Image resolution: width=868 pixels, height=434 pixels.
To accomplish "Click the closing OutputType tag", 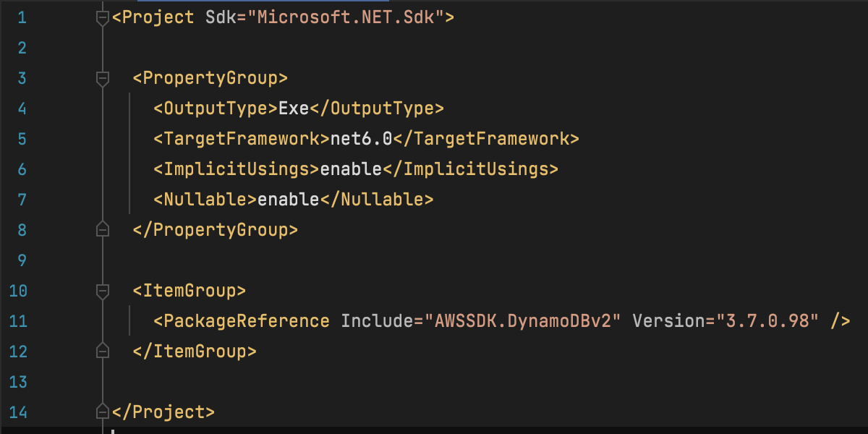I will [377, 109].
